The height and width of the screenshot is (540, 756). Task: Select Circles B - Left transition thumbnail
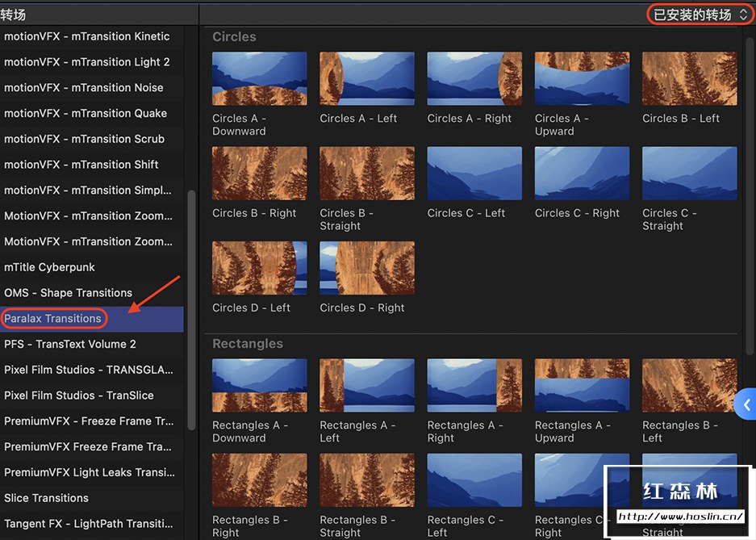[x=690, y=78]
